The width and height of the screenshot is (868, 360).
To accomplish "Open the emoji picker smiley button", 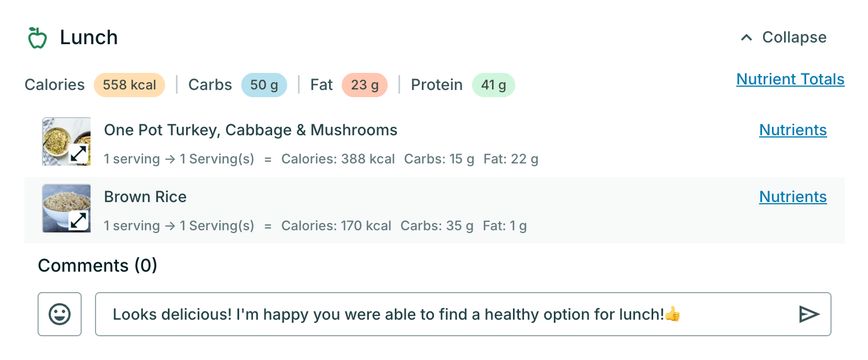I will pos(60,314).
